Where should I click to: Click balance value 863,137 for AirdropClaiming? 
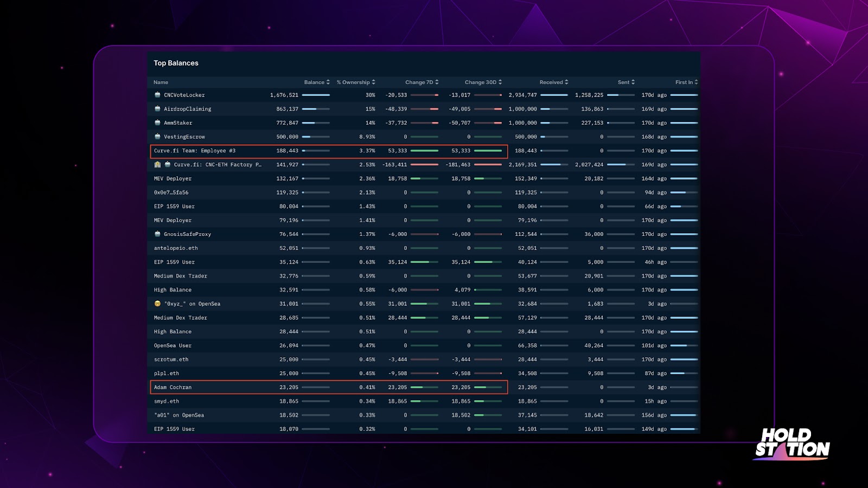(x=288, y=109)
